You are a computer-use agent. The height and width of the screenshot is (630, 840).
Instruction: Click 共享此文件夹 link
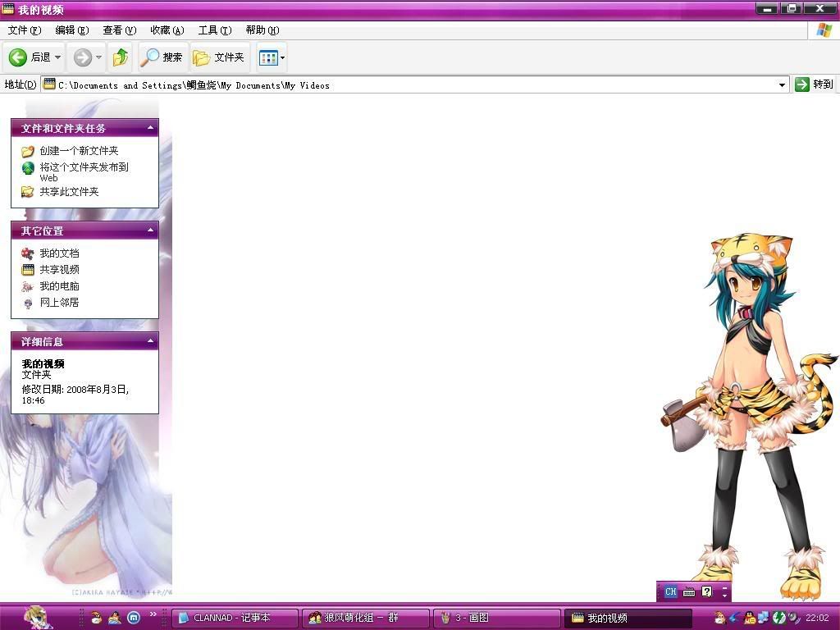pyautogui.click(x=69, y=191)
